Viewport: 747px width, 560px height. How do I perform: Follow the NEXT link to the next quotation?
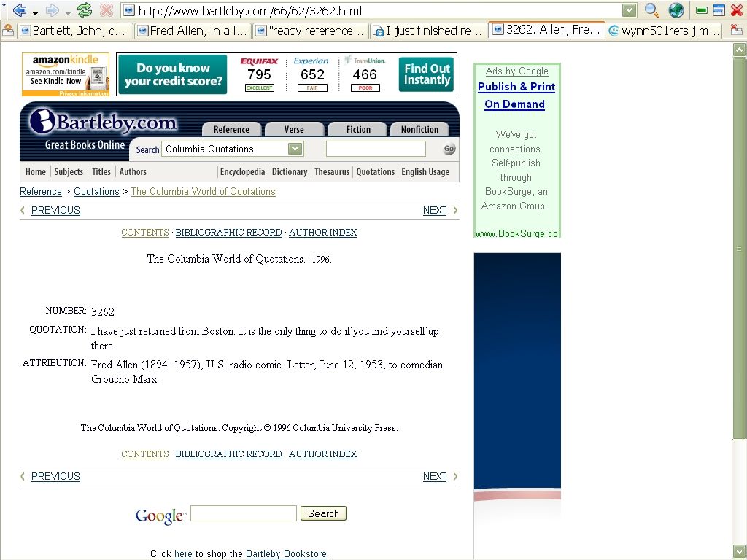click(x=435, y=210)
